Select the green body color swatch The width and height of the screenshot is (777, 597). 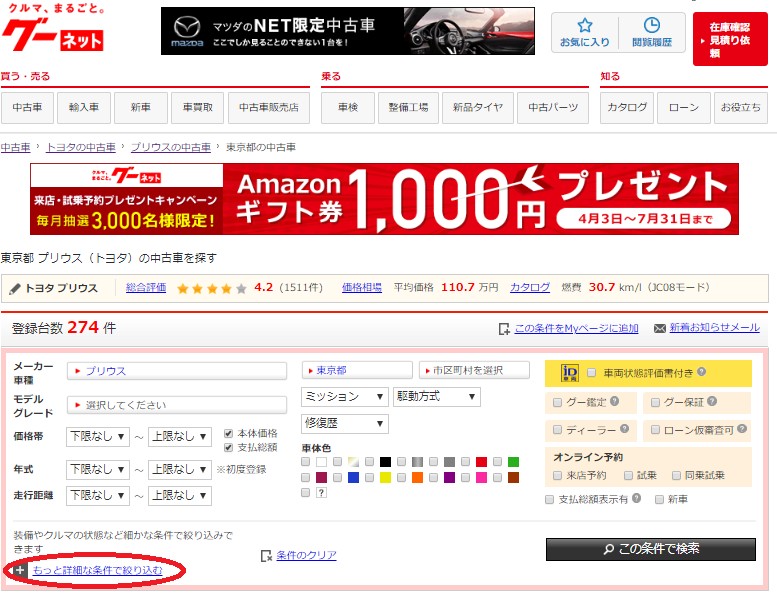(x=513, y=462)
